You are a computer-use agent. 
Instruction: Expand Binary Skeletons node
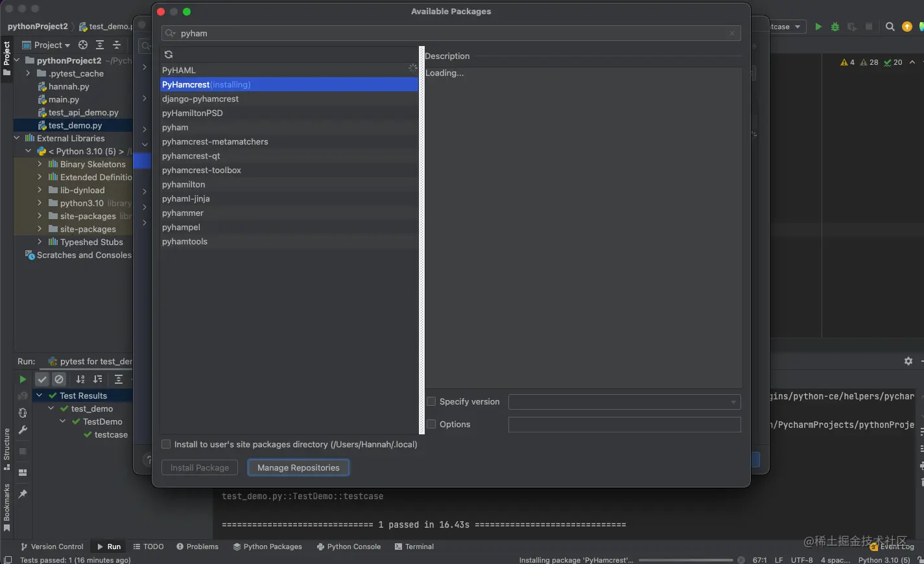pyautogui.click(x=40, y=164)
